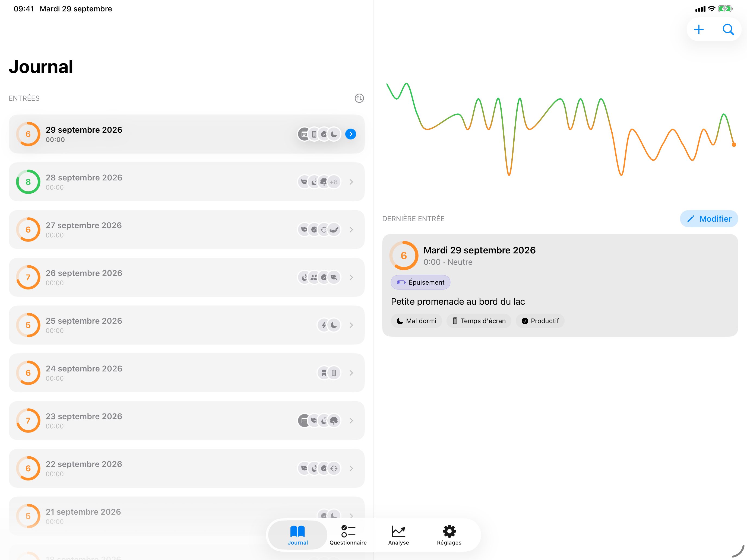This screenshot has width=747, height=560.
Task: Expand the 27 septembre 2026 entry chevron
Action: click(351, 230)
